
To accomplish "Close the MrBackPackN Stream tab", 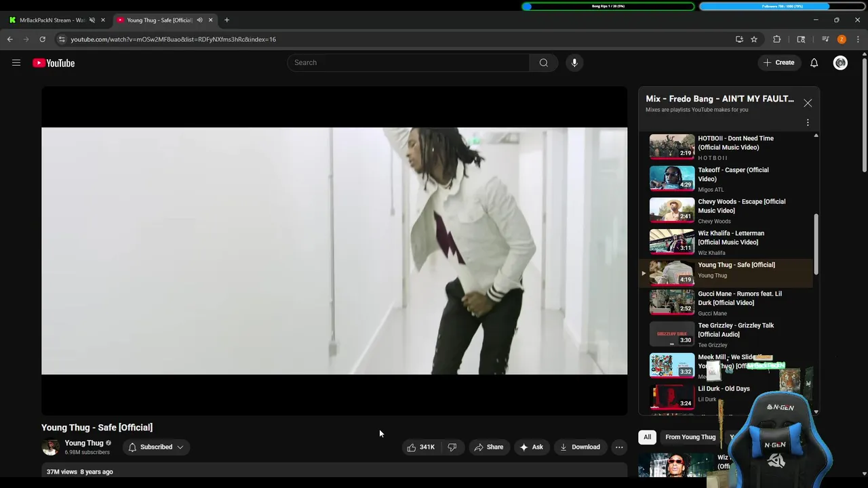I will click(x=103, y=20).
